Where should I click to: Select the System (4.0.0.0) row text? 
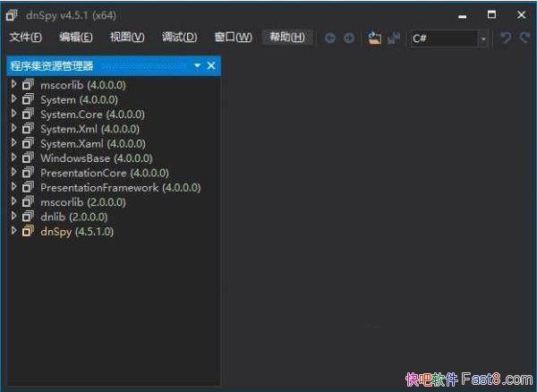[x=79, y=99]
